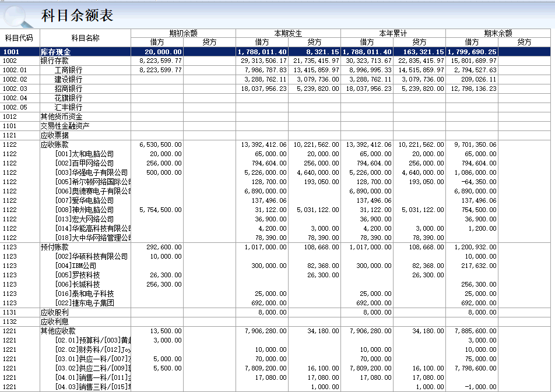Select the [005]罗技科技 row
555x392 pixels.
pyautogui.click(x=275, y=275)
